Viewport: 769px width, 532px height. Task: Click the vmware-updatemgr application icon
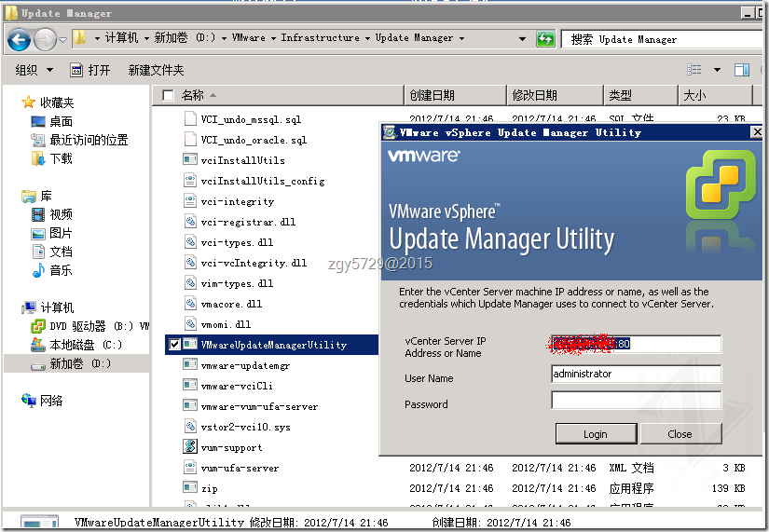click(190, 365)
